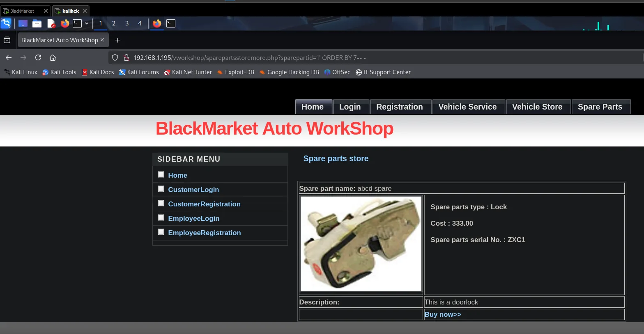The width and height of the screenshot is (644, 334).
Task: Open CustomerLogin in the sidebar menu
Action: click(x=193, y=190)
